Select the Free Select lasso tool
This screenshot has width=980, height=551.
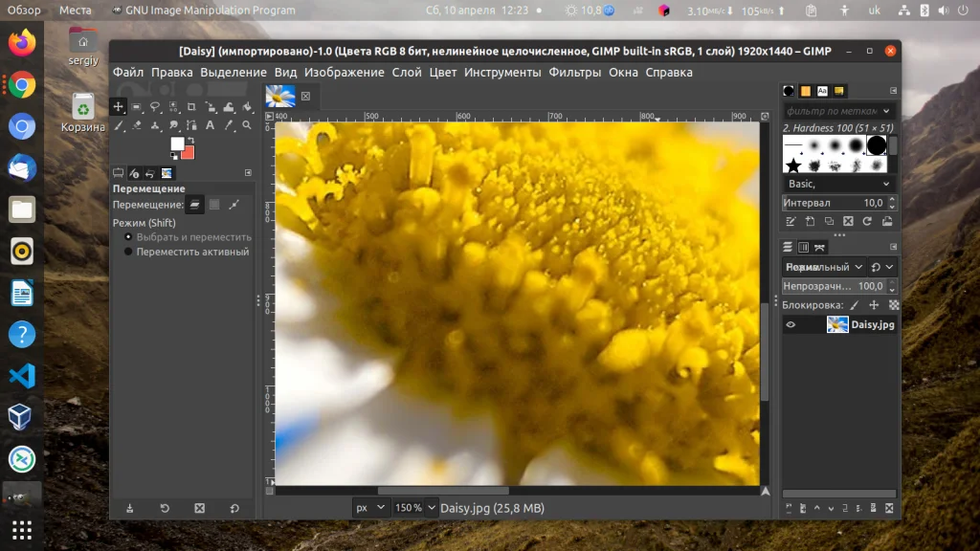coord(155,106)
